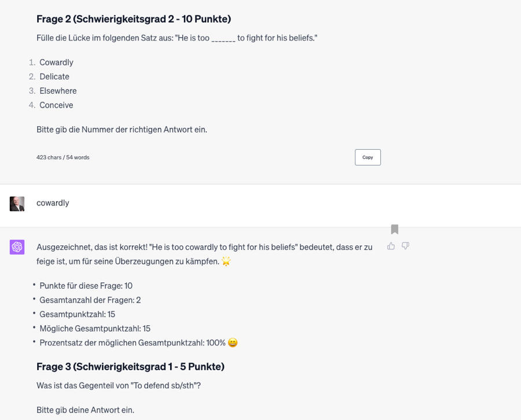Click the '423 chars / 54 words' counter
This screenshot has width=521, height=420.
pyautogui.click(x=63, y=157)
